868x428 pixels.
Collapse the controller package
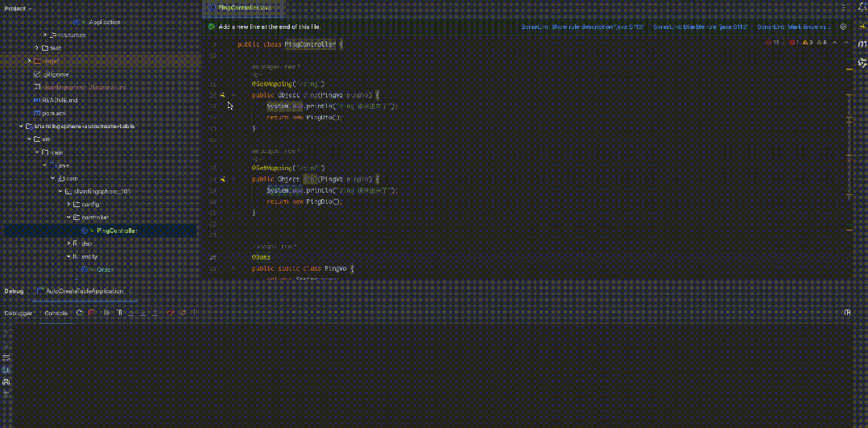pyautogui.click(x=69, y=218)
